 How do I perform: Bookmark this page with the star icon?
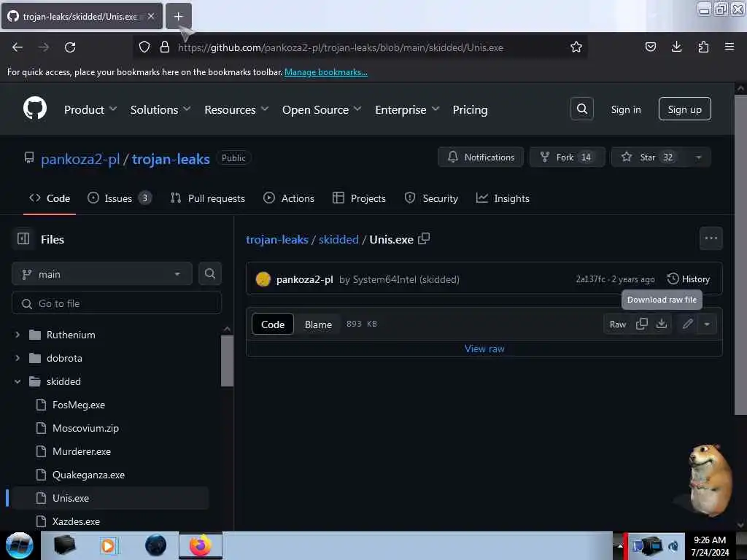point(576,47)
